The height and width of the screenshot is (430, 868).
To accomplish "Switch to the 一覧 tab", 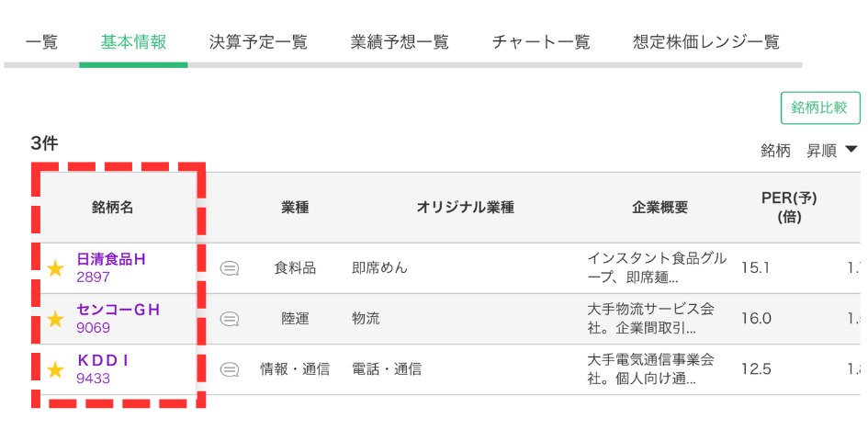I will (40, 42).
